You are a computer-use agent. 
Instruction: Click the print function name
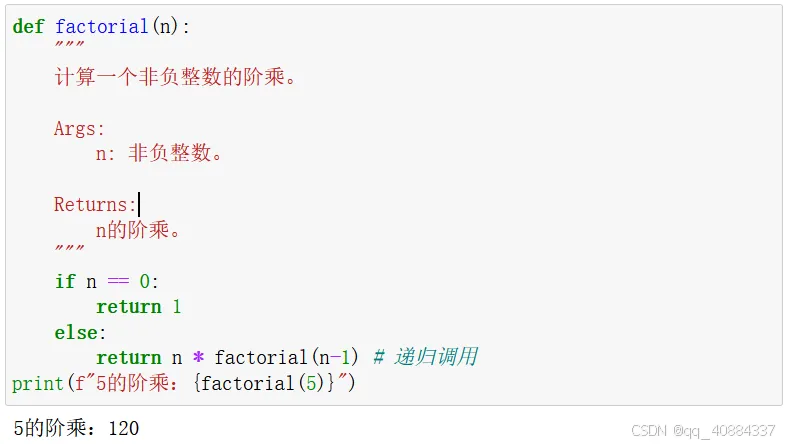point(38,384)
